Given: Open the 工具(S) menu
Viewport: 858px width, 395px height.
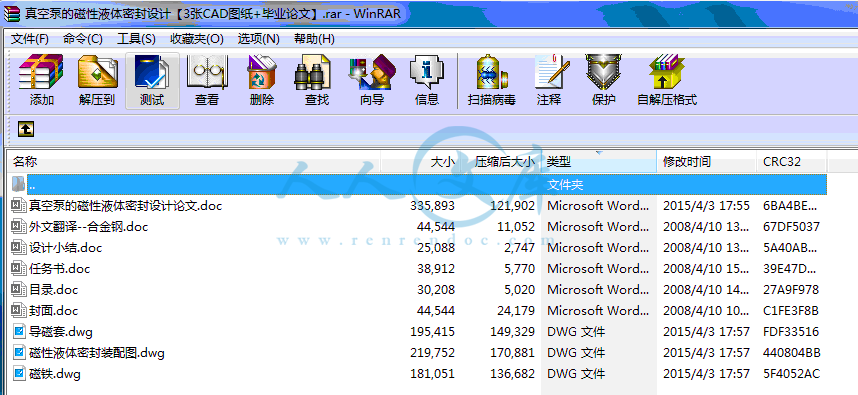Looking at the screenshot, I should pos(136,39).
